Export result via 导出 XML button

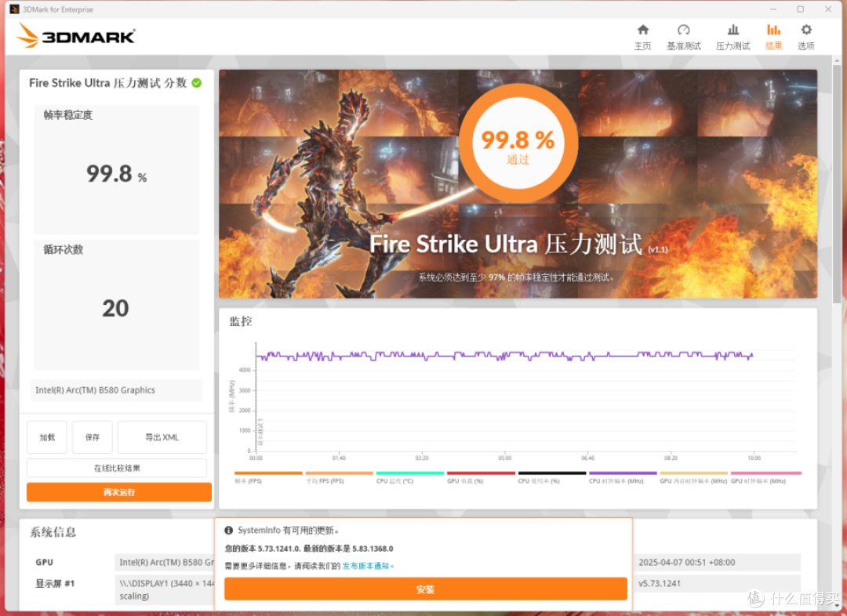162,437
